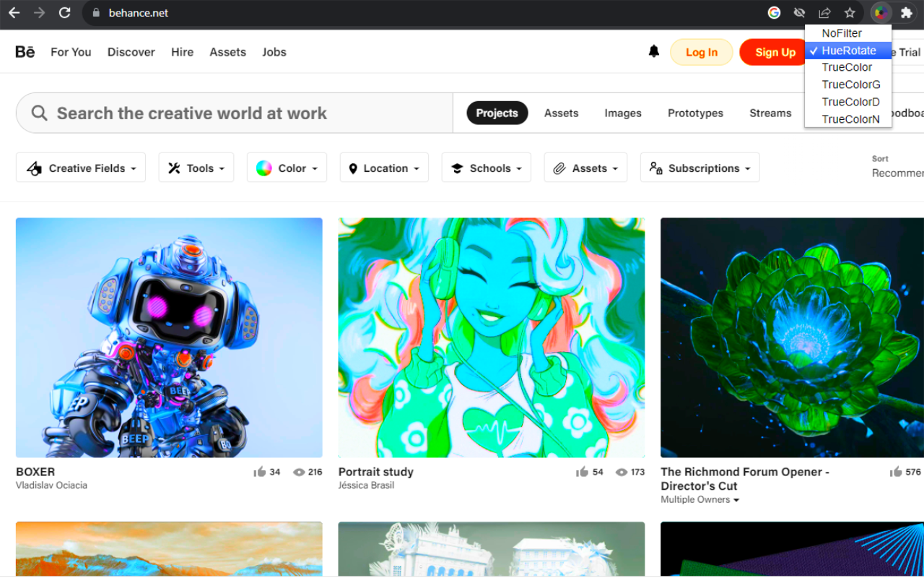Open notifications via the bell icon

tap(653, 51)
